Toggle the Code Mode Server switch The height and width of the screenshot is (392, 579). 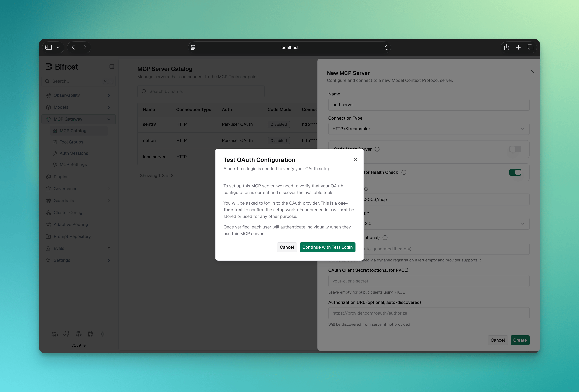coord(515,149)
